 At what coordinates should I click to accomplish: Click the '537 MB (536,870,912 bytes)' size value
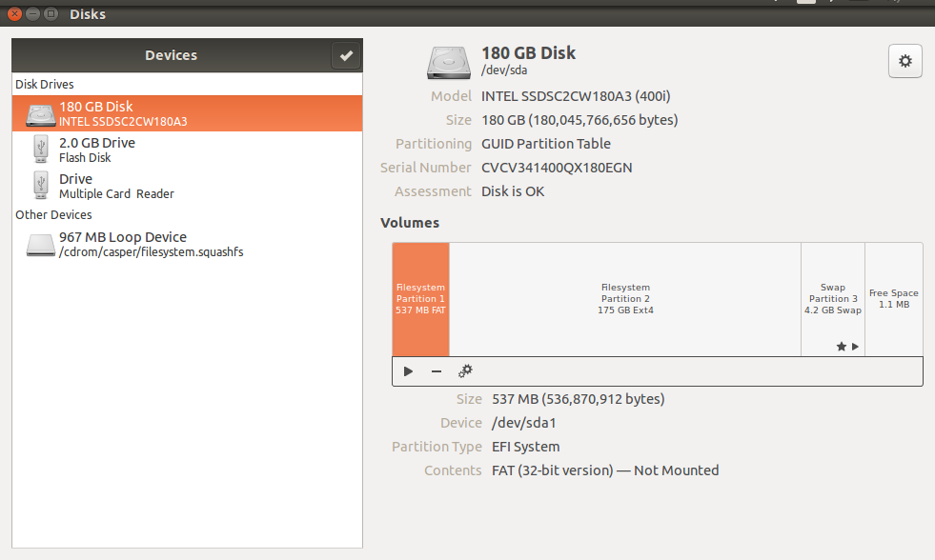(x=578, y=399)
